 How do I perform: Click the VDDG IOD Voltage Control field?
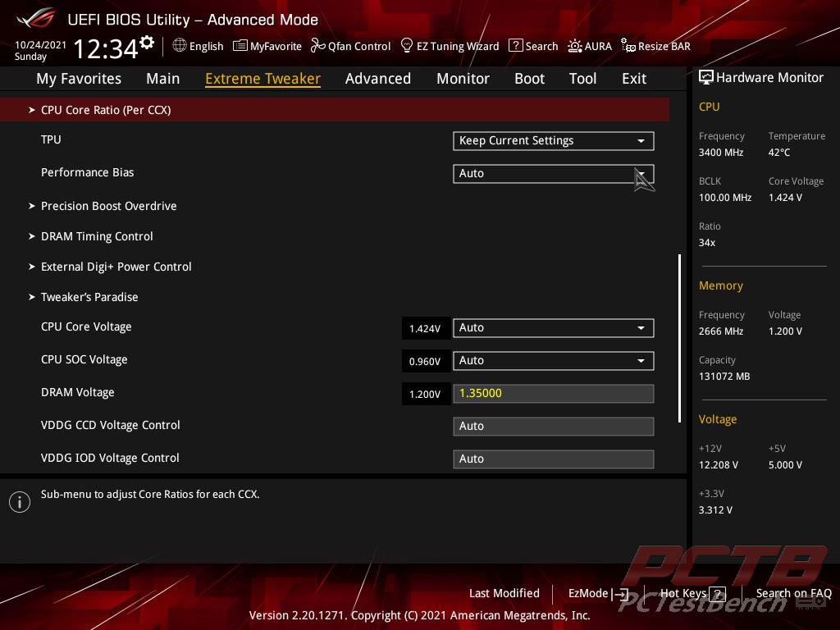(554, 459)
